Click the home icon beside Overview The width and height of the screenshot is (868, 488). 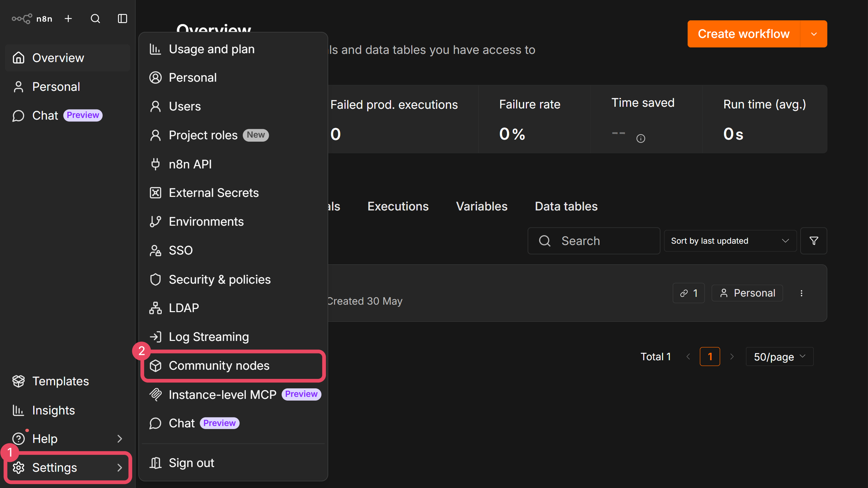[19, 58]
